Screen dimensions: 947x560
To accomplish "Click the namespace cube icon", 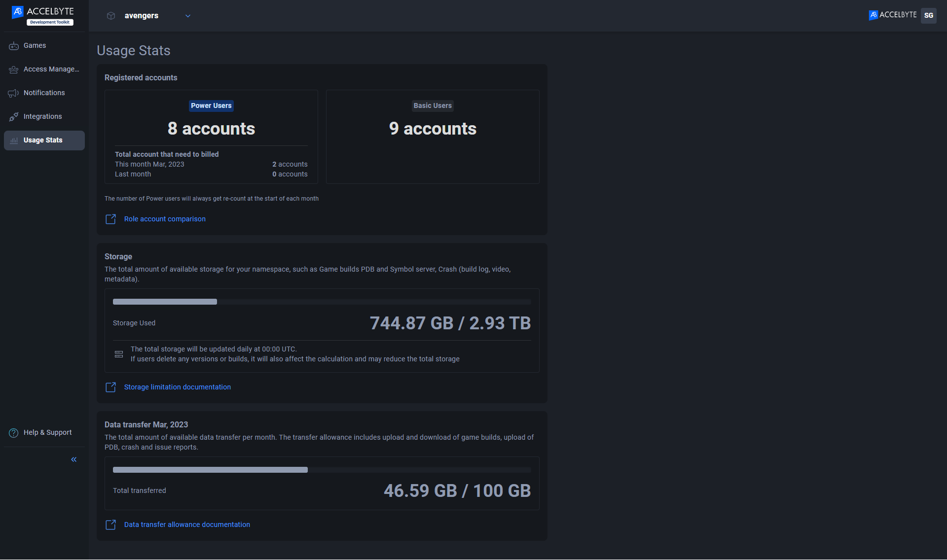I will [111, 16].
